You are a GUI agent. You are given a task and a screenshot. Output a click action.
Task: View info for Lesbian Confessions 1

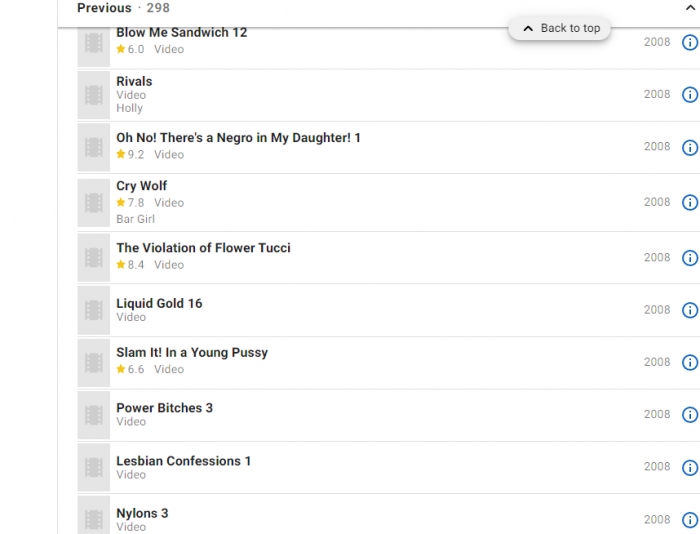690,467
